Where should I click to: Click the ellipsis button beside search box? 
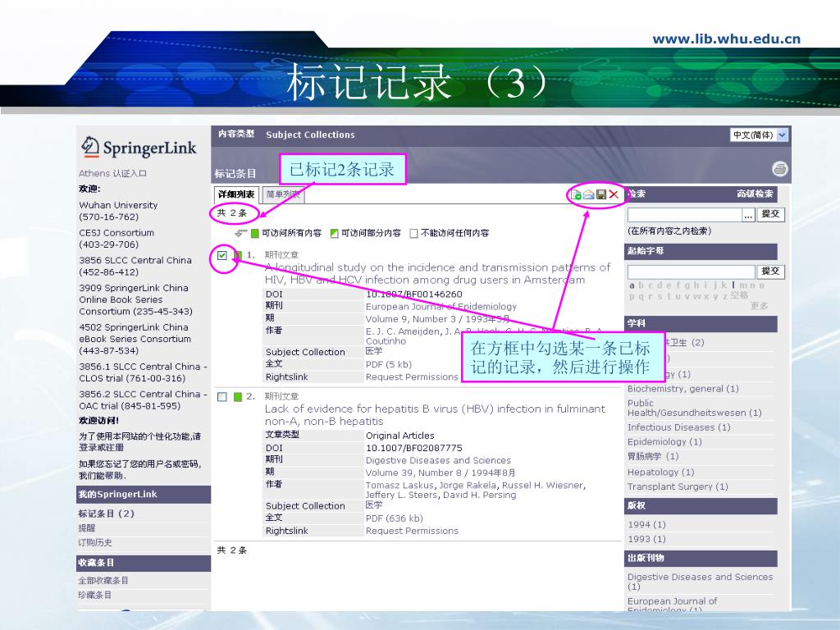click(x=748, y=215)
